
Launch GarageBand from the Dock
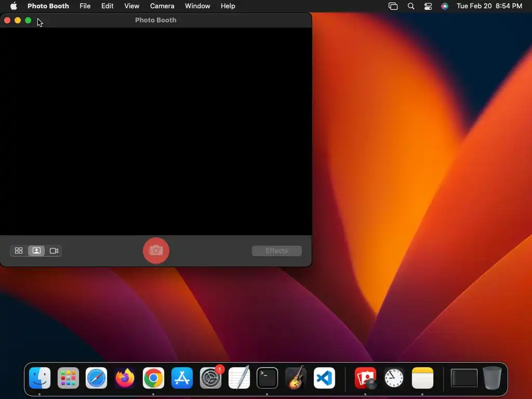(x=296, y=378)
